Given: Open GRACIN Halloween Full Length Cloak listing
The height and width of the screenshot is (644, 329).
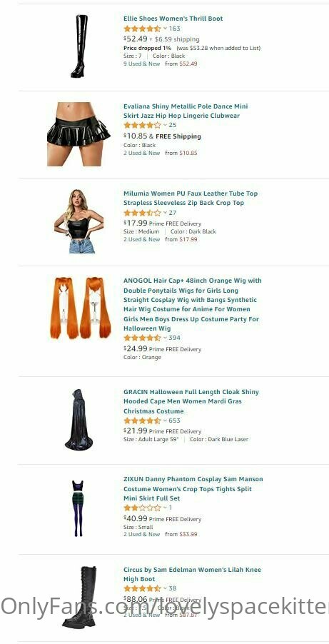Looking at the screenshot, I should pyautogui.click(x=191, y=401).
